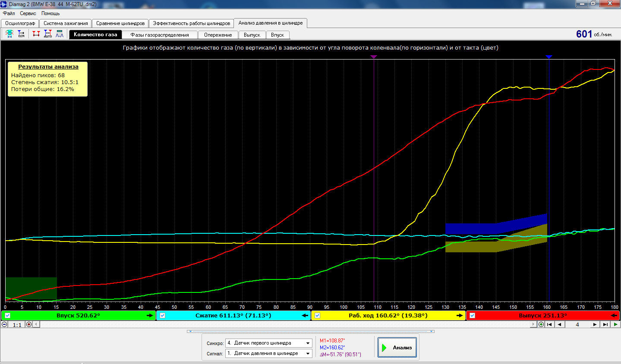
Task: Select the Количество газа sub-tab
Action: coord(95,35)
